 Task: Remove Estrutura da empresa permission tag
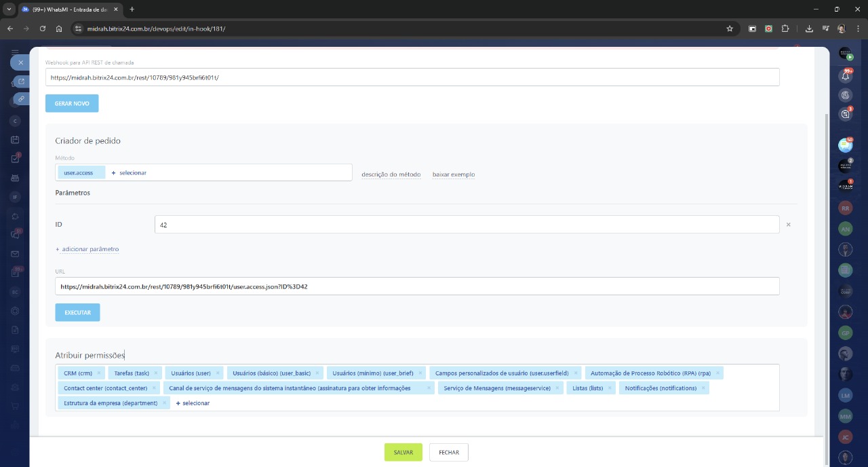coord(164,403)
